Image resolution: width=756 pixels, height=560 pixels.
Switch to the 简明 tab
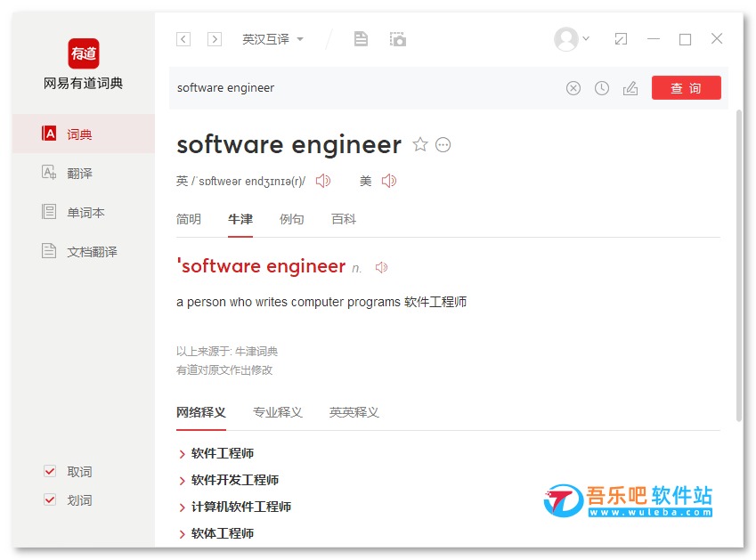point(189,219)
